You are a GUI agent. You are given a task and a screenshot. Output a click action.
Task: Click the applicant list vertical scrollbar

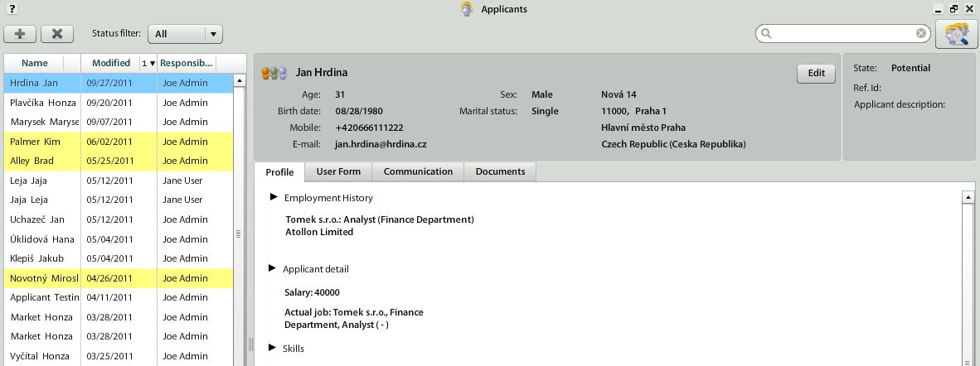coord(240,234)
